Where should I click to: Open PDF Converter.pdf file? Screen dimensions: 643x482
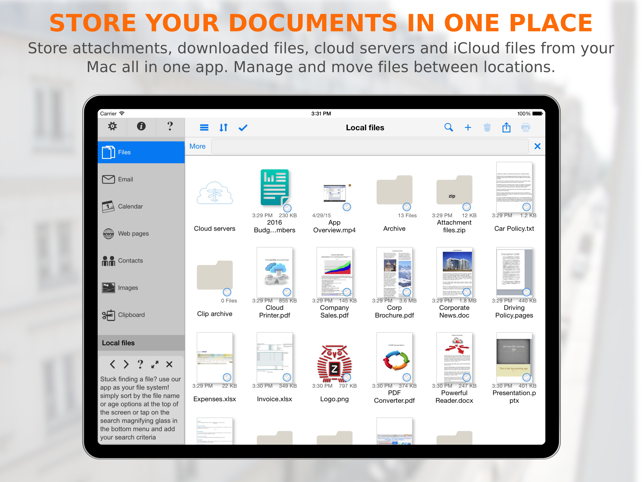(394, 368)
